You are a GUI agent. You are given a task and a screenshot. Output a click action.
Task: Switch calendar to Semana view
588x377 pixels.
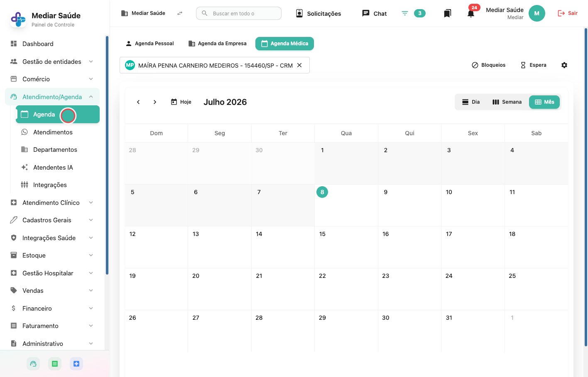pyautogui.click(x=507, y=102)
